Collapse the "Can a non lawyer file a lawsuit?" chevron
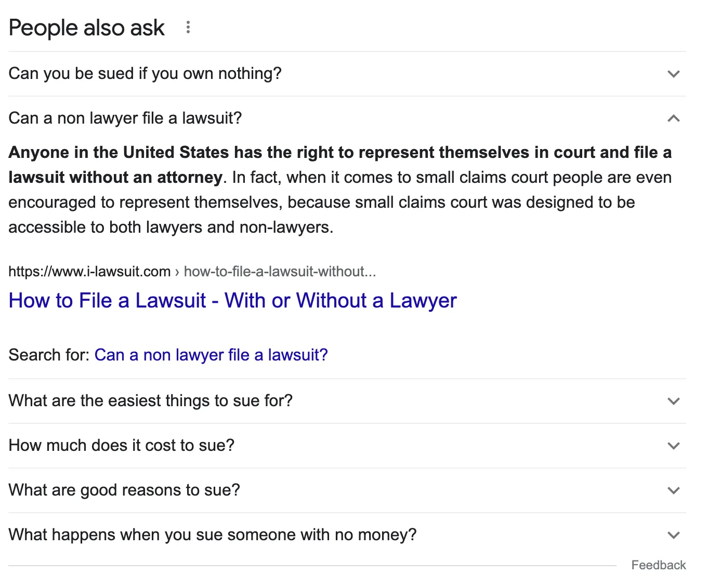This screenshot has height=588, width=707. [x=673, y=118]
